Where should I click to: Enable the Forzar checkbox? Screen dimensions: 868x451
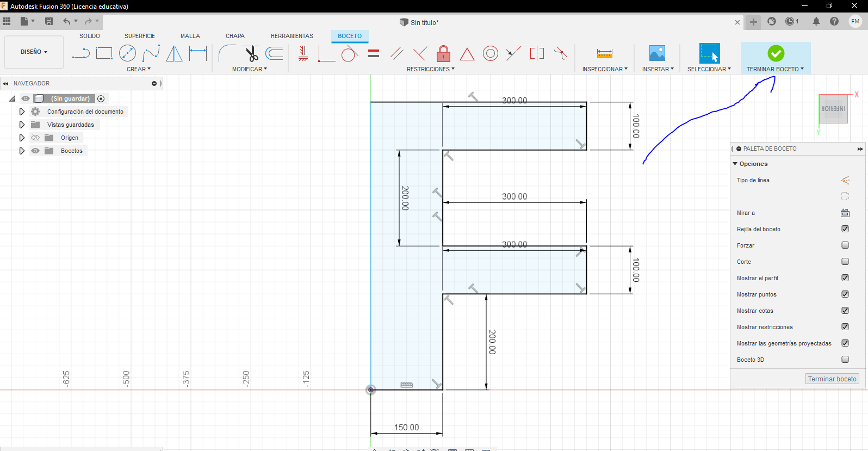[x=845, y=245]
